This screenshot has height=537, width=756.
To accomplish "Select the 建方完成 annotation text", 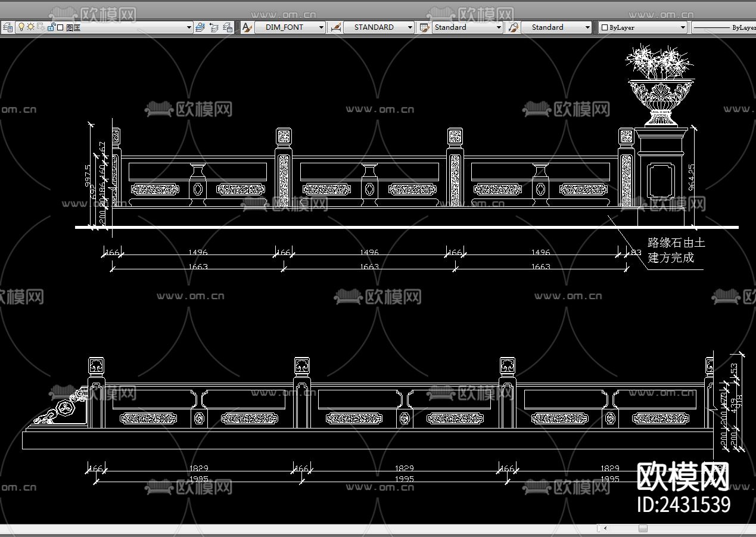I will 671,258.
